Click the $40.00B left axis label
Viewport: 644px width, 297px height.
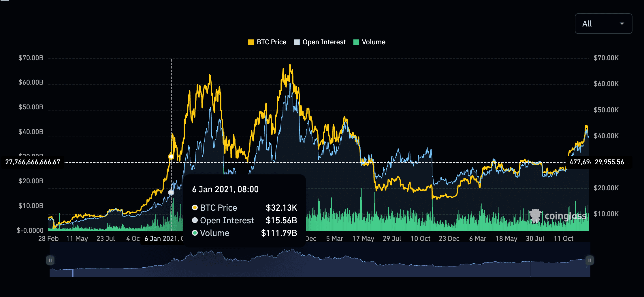31,132
